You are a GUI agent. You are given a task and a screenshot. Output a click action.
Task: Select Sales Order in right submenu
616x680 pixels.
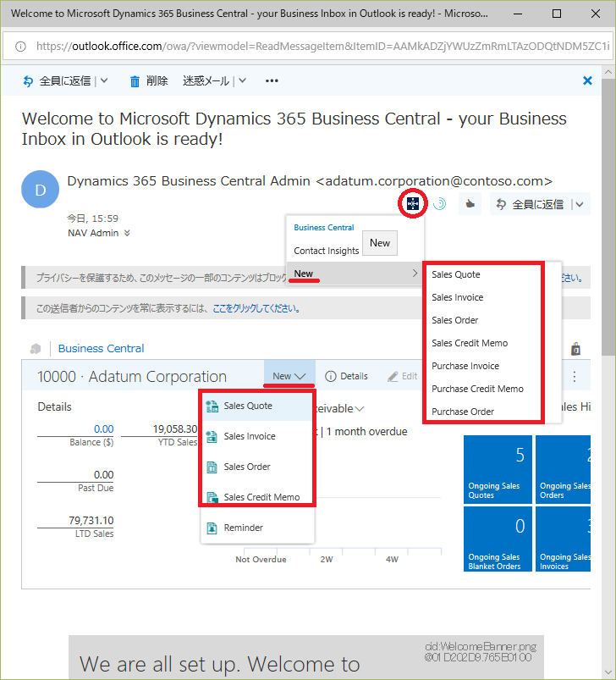point(455,320)
